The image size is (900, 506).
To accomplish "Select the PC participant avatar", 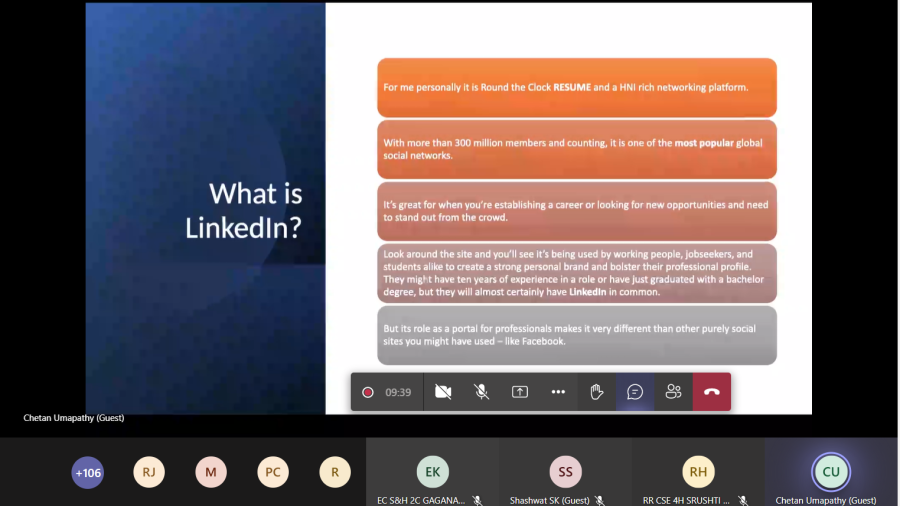I will pos(273,472).
